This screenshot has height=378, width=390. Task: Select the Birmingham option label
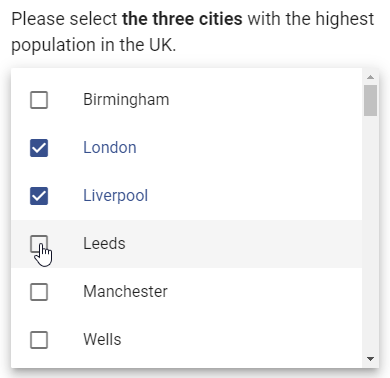tap(126, 100)
